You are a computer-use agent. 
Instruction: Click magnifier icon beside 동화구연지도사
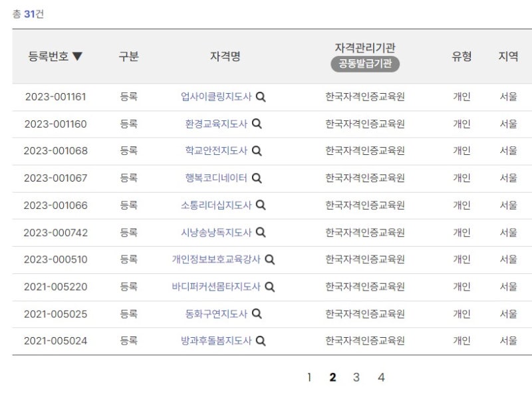coord(257,314)
